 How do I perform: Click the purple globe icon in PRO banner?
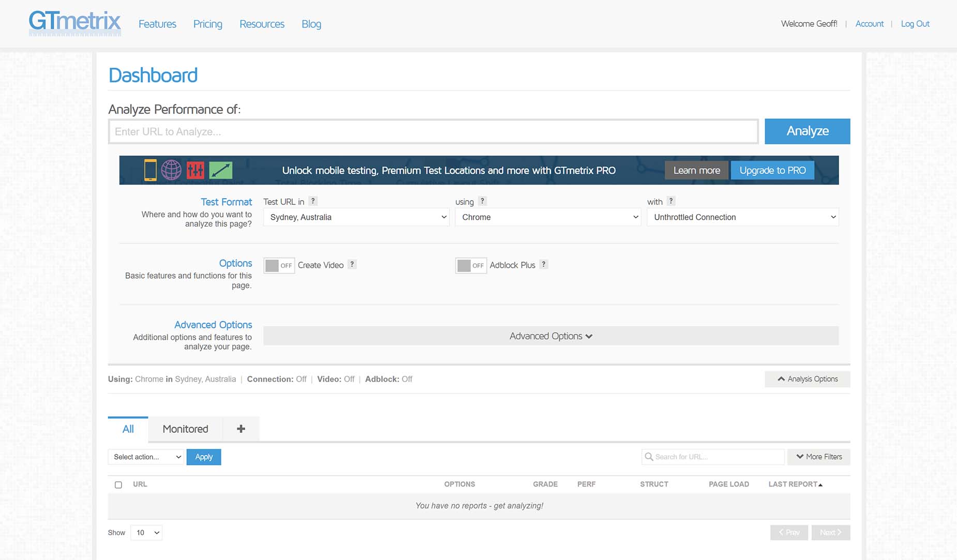[171, 170]
